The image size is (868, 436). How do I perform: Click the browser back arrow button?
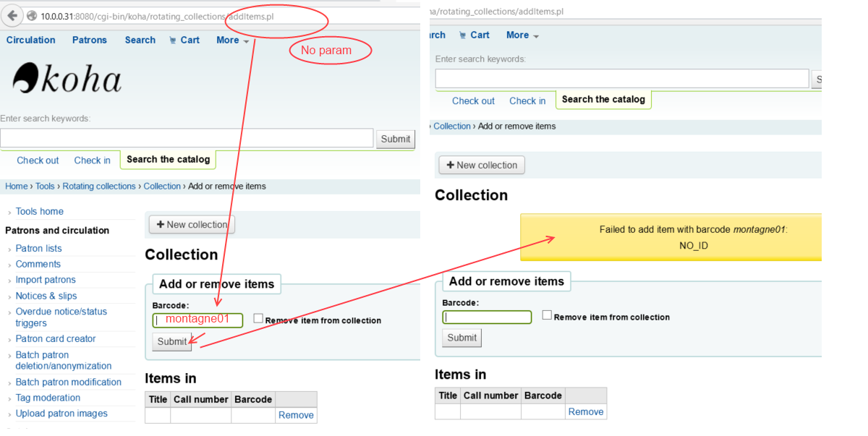12,16
